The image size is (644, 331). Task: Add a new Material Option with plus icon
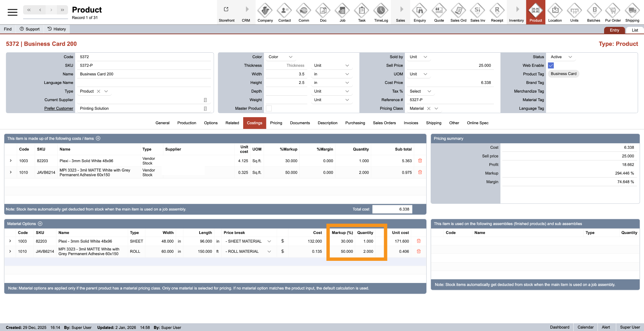(x=40, y=224)
